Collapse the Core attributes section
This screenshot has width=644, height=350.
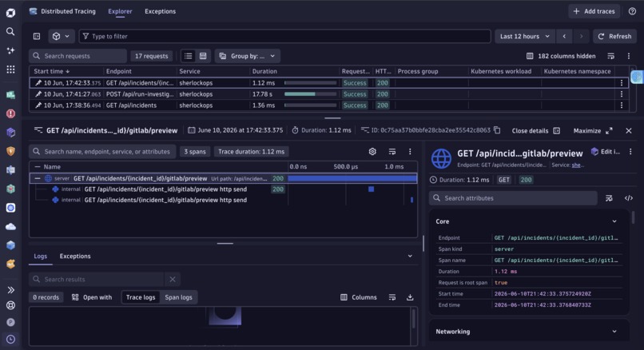(614, 221)
